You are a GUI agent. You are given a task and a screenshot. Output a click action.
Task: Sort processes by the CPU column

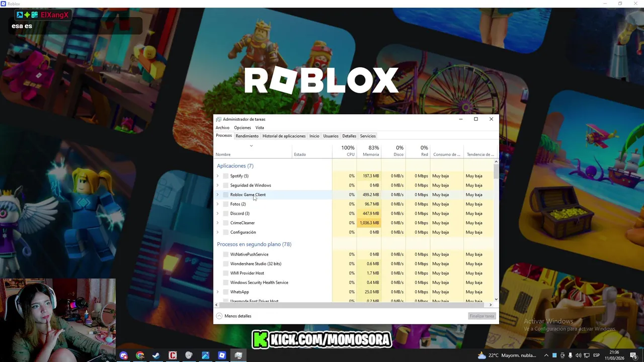(345, 150)
